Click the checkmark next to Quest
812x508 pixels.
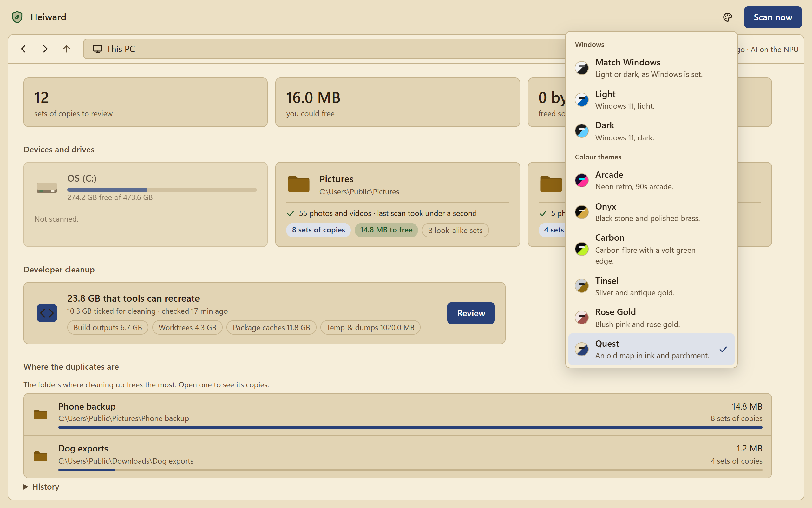click(723, 350)
